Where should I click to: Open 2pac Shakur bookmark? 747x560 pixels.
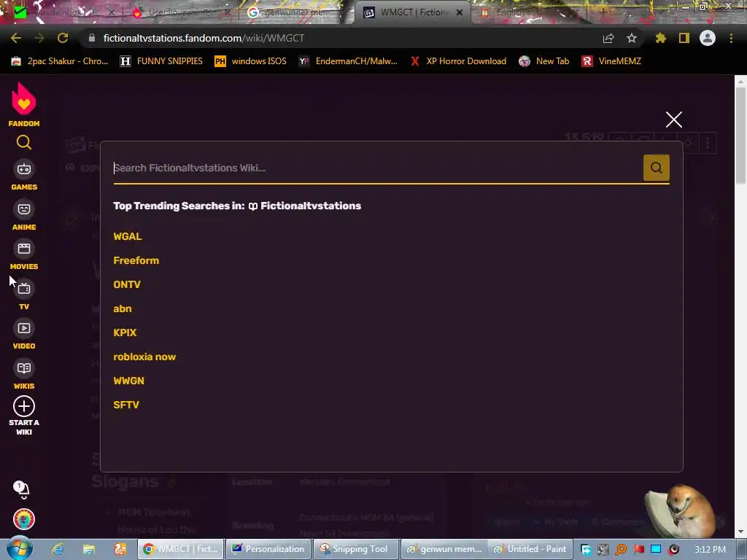60,61
